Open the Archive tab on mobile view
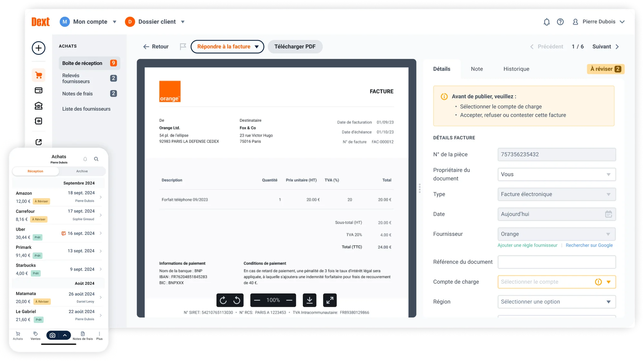 point(82,171)
